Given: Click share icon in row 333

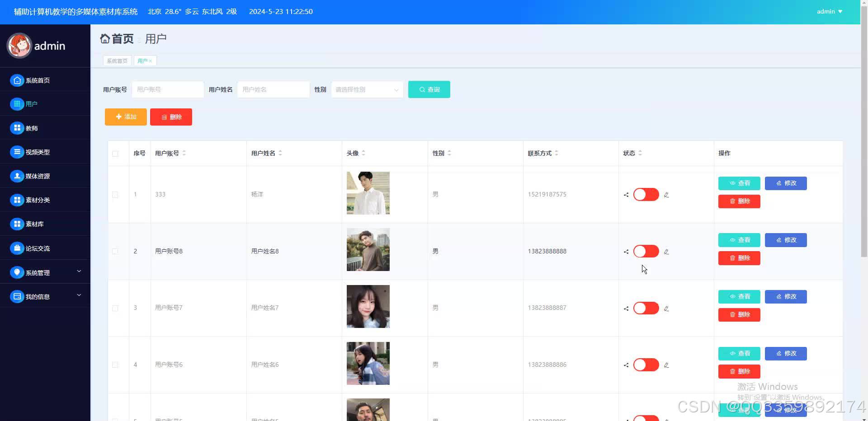Looking at the screenshot, I should click(x=626, y=195).
